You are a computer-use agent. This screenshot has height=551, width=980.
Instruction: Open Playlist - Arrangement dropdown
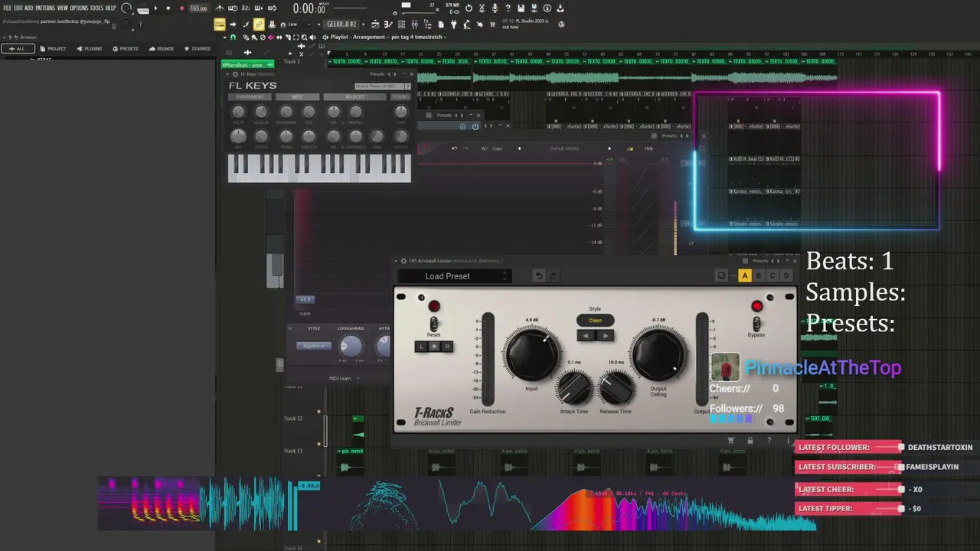(359, 37)
